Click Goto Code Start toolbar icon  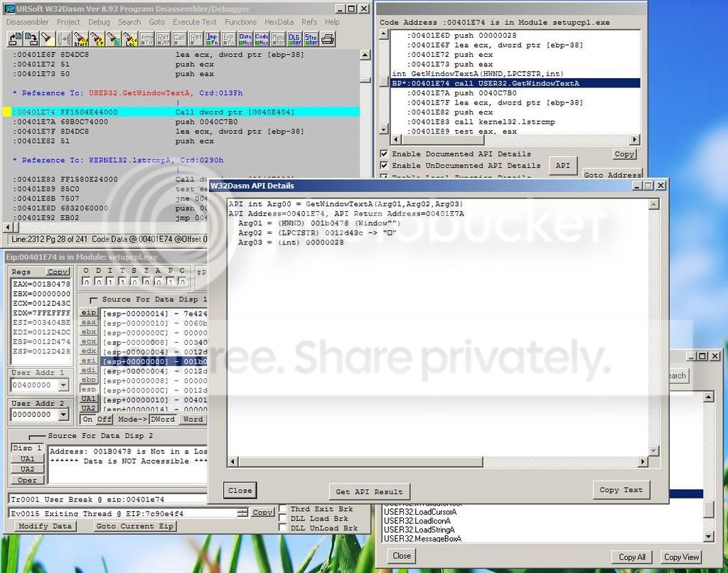coord(80,39)
